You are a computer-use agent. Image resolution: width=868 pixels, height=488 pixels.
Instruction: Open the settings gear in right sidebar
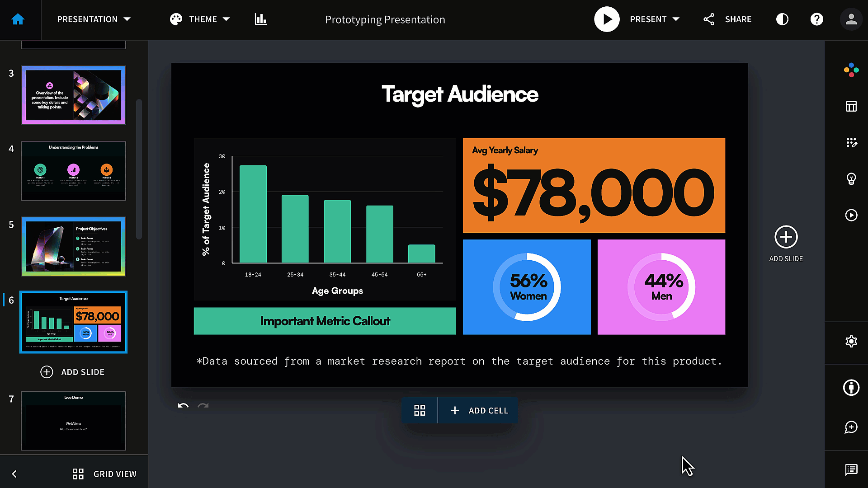pos(851,342)
